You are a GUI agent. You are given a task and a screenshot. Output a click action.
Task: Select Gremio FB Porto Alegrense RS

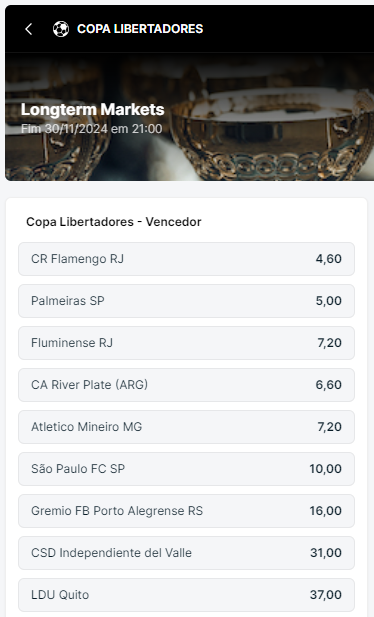pyautogui.click(x=186, y=511)
